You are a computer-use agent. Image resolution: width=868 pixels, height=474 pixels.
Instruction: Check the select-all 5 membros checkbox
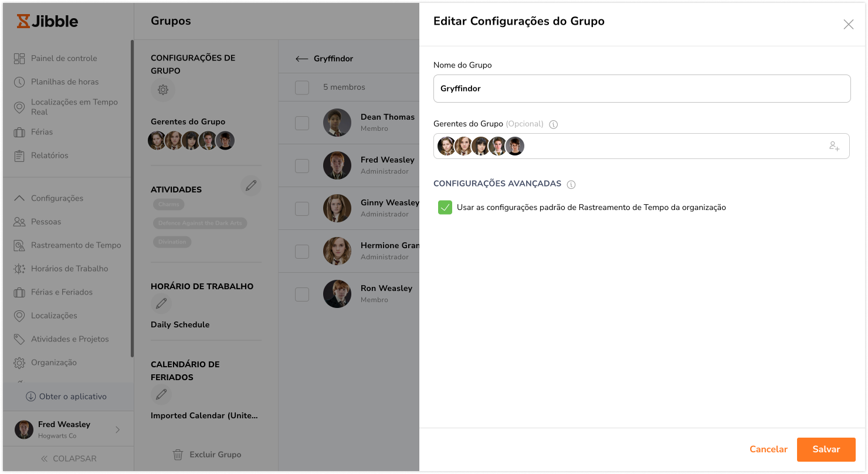302,87
